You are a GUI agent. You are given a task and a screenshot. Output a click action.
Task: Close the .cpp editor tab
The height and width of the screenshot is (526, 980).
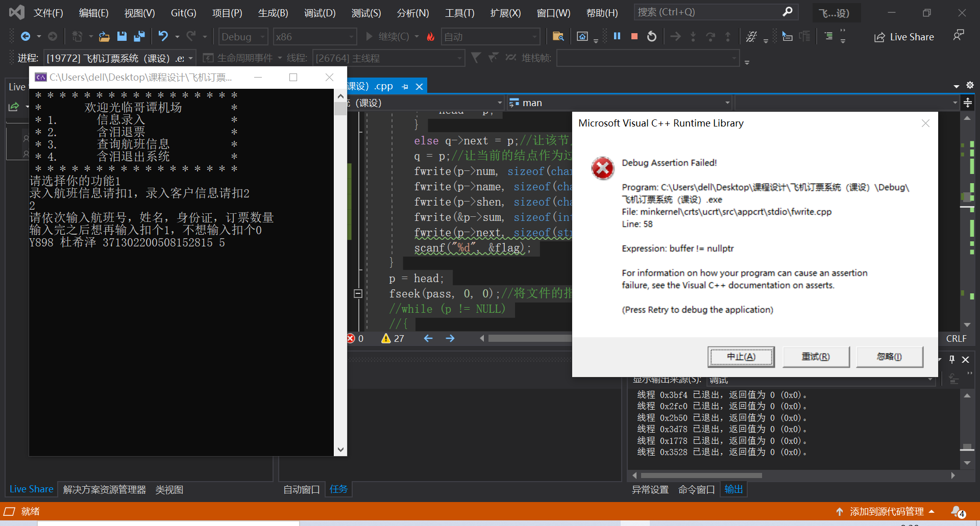coord(419,87)
